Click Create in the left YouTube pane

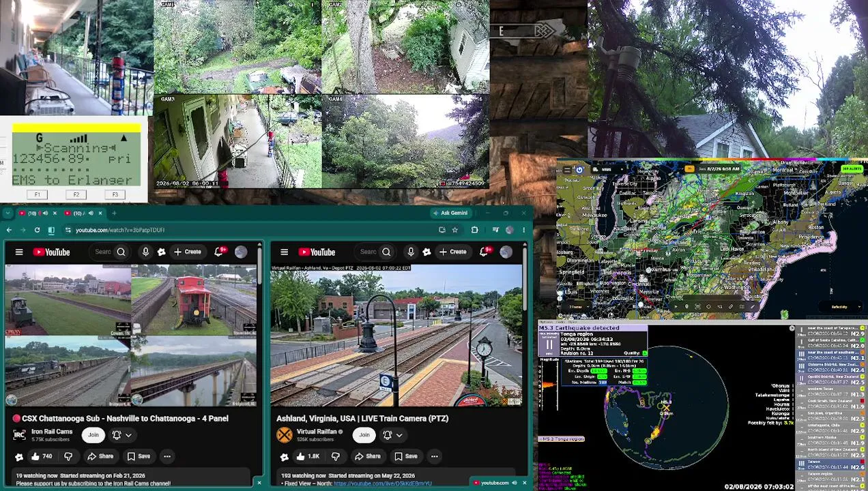pos(188,252)
